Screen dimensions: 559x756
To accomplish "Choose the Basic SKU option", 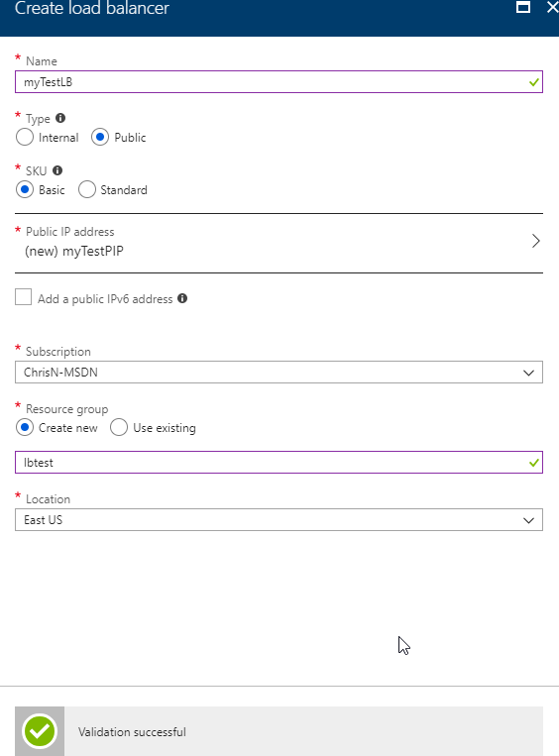I will (25, 189).
